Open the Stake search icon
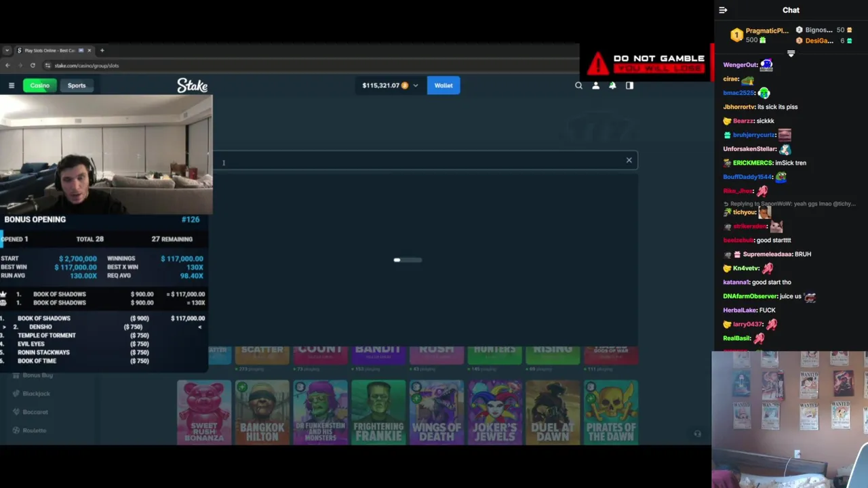The width and height of the screenshot is (868, 488). coord(578,85)
